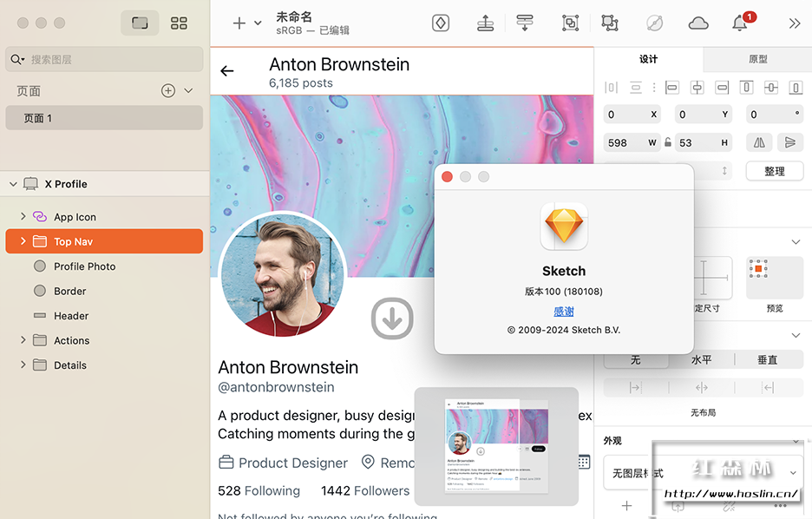Expand the App Icon layer

[23, 216]
